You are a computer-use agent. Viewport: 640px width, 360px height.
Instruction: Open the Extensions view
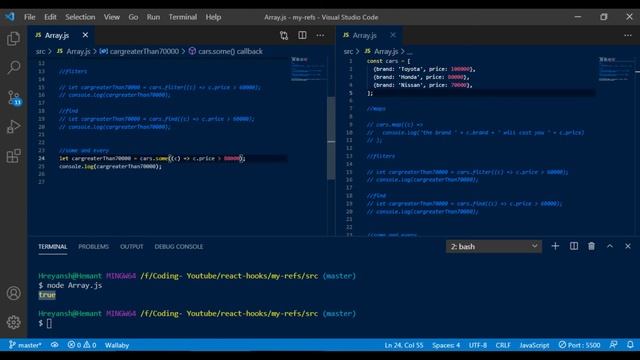(x=13, y=156)
